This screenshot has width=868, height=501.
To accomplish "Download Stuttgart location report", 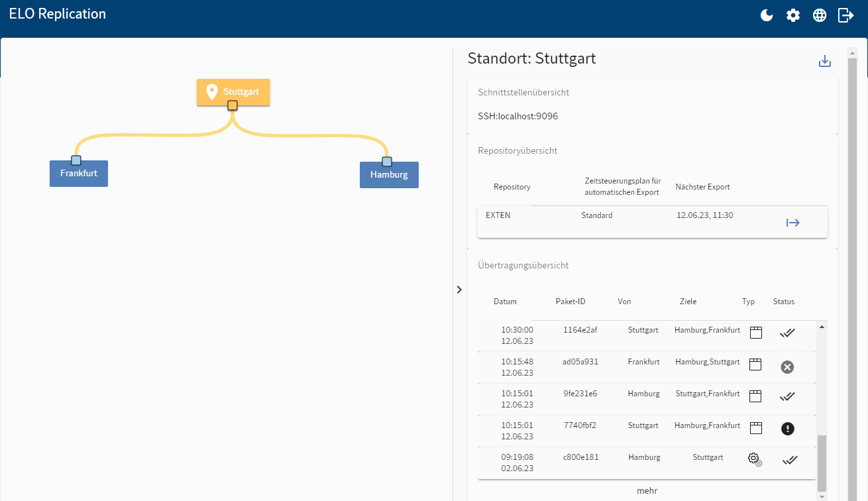I will pos(825,61).
